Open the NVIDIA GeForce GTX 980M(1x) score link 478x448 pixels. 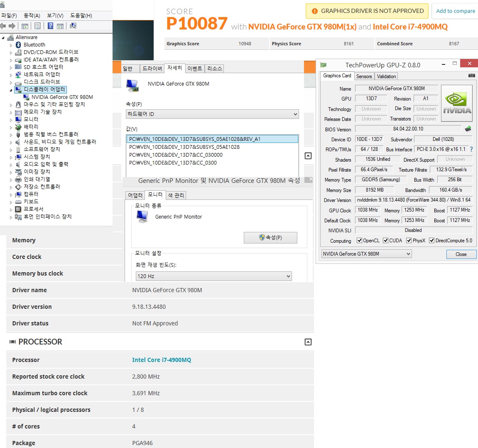(302, 27)
